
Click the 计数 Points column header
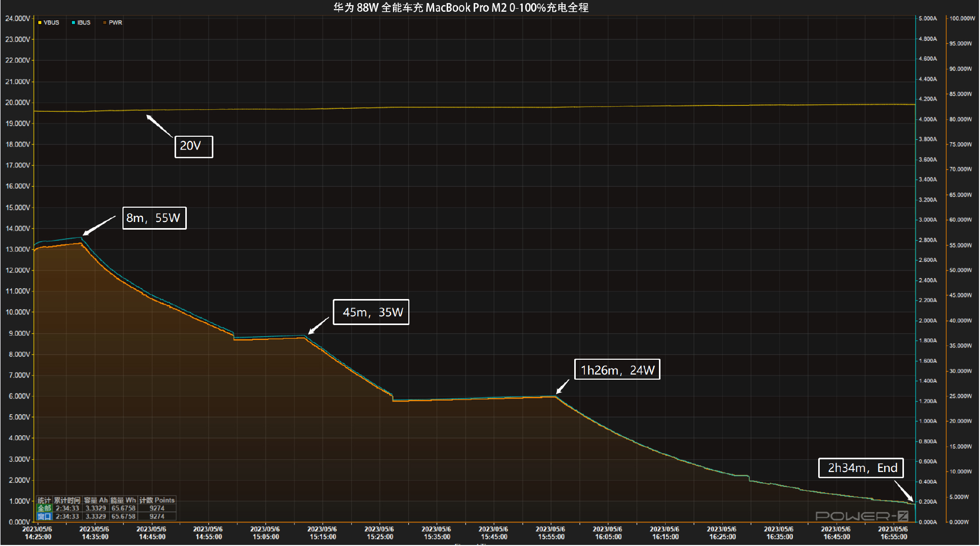[157, 500]
